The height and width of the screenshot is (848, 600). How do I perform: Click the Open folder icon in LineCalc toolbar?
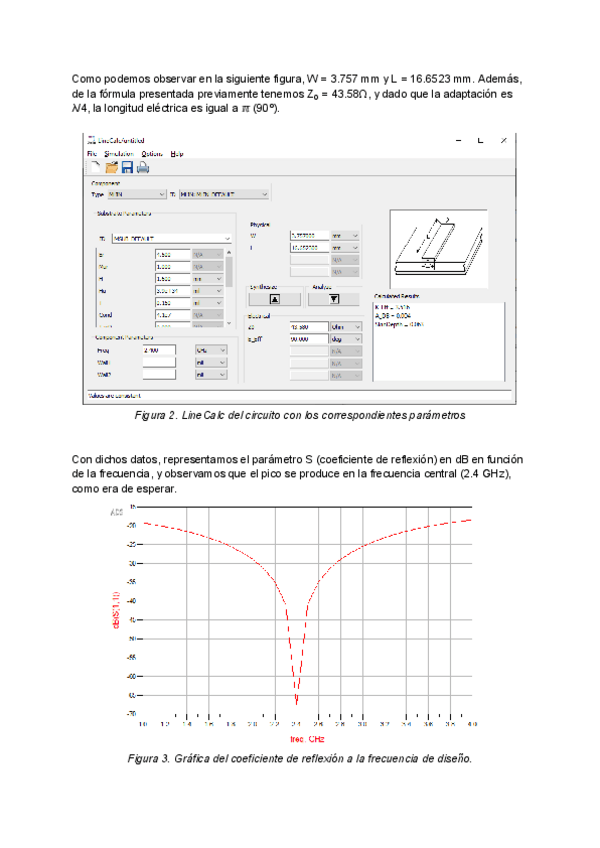(111, 168)
